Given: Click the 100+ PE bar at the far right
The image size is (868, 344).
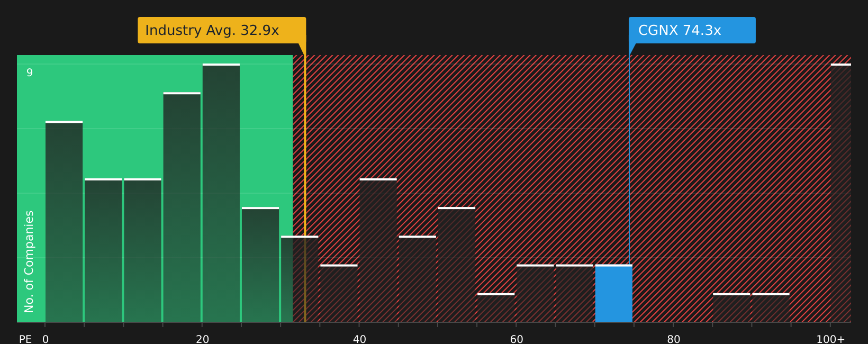Looking at the screenshot, I should 841,193.
